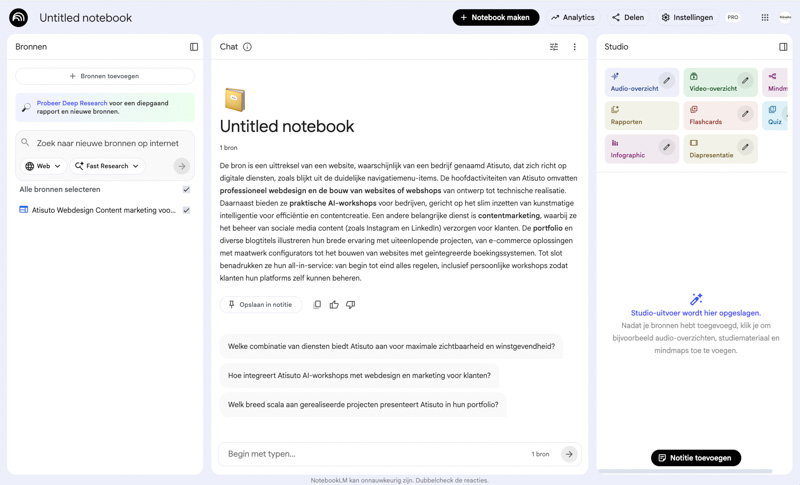Collapse the Studio panel icon
This screenshot has width=800, height=485.
pyautogui.click(x=783, y=47)
